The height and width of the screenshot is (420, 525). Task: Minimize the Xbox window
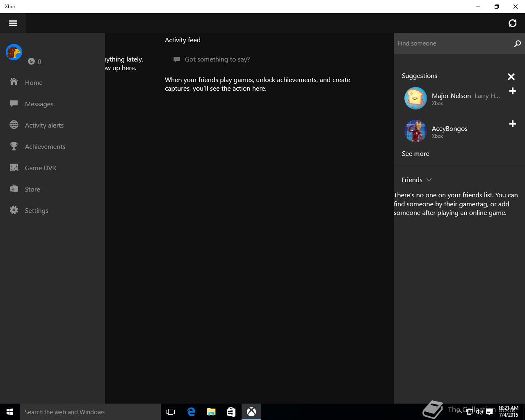[x=478, y=7]
